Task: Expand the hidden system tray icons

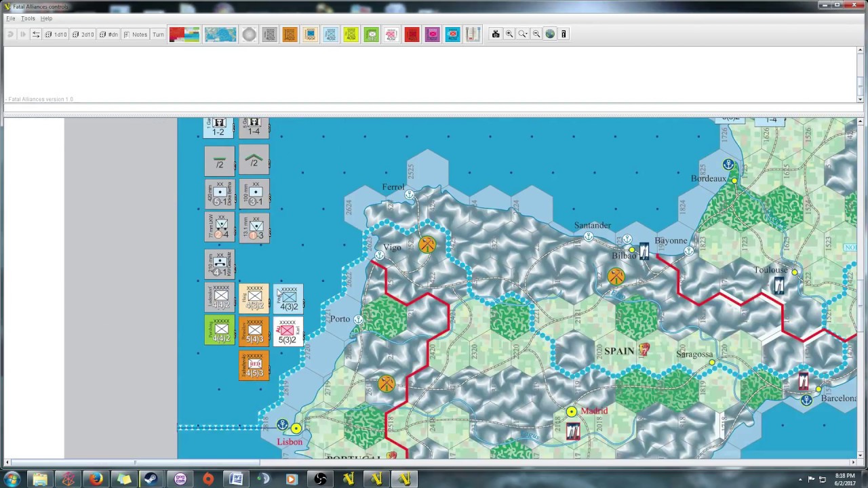Action: [x=800, y=480]
